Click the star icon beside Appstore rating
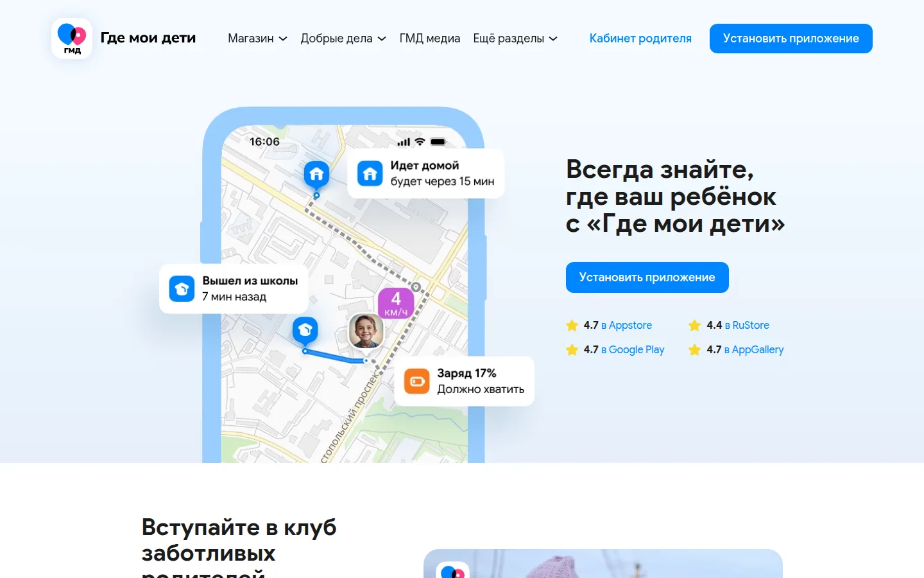The image size is (924, 578). coord(572,326)
